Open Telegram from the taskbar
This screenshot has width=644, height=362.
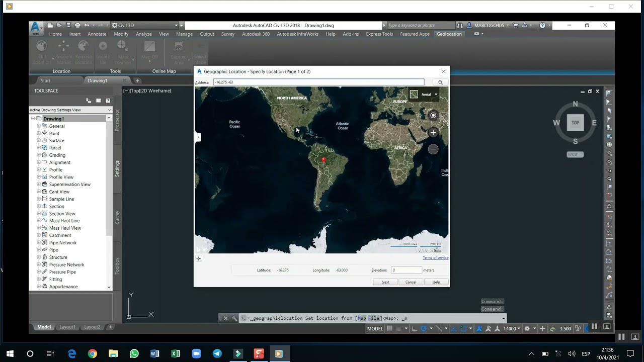pyautogui.click(x=217, y=353)
